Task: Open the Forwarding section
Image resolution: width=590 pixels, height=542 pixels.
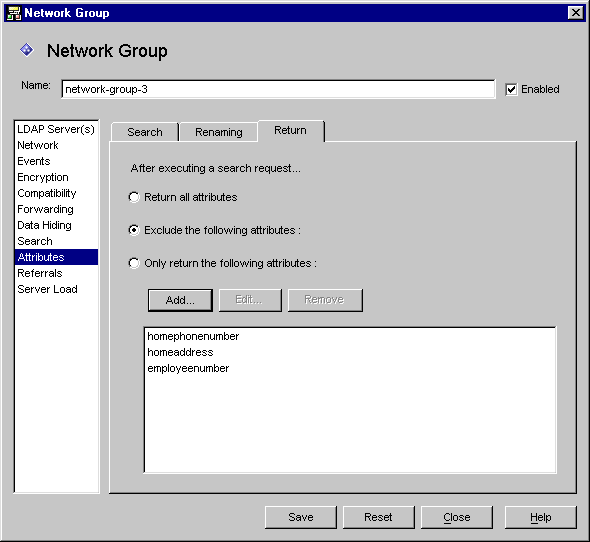Action: coord(56,209)
